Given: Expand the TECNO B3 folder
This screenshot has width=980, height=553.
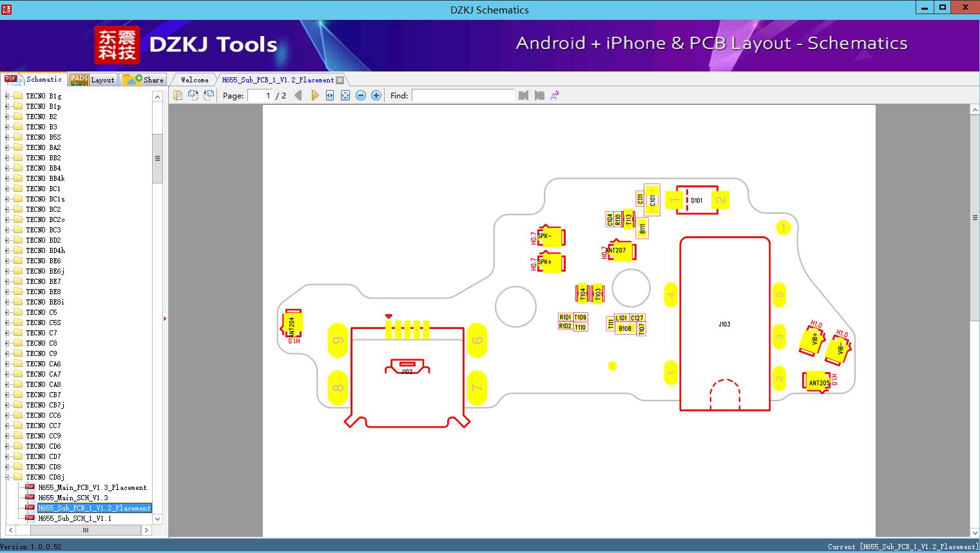Looking at the screenshot, I should (x=8, y=127).
